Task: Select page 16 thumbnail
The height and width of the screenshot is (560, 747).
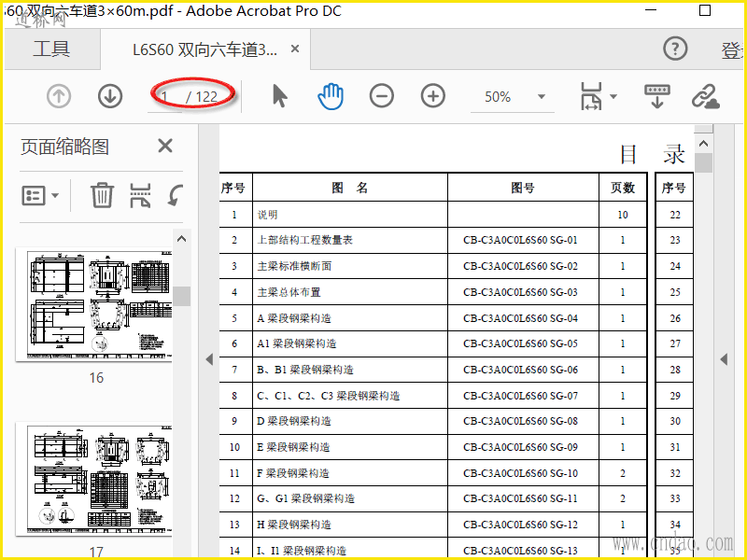Action: coord(94,305)
